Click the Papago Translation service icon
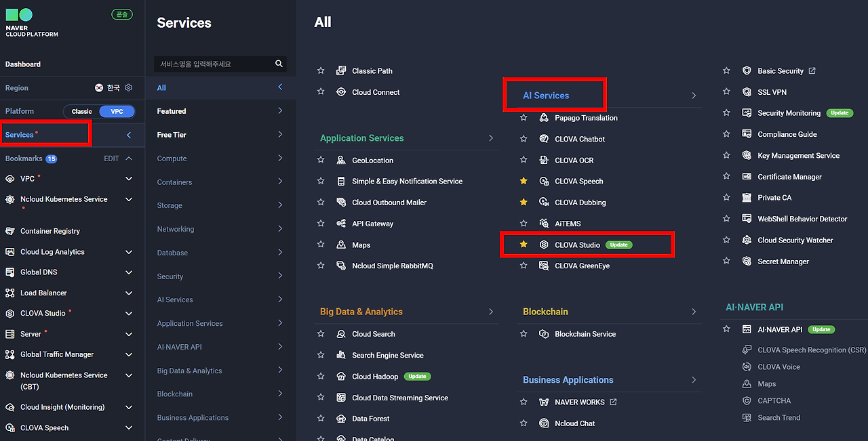 click(544, 118)
